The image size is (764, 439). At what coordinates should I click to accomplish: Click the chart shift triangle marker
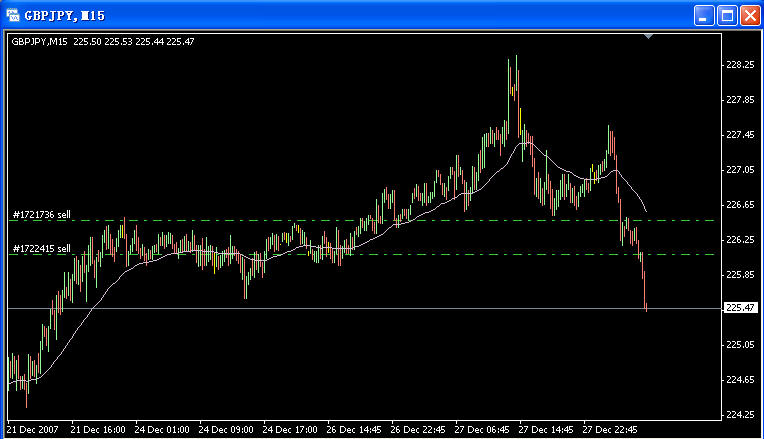point(648,36)
